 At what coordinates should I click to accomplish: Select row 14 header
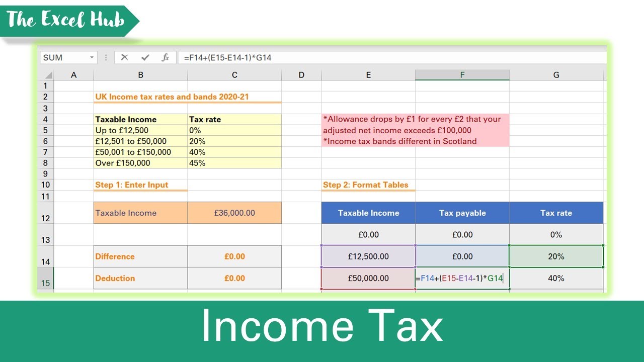[x=46, y=256]
